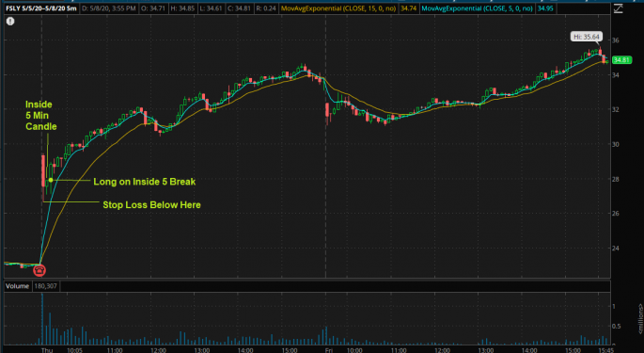This screenshot has height=353, width=644.
Task: Click the 15:45 time axis label
Action: click(606, 350)
